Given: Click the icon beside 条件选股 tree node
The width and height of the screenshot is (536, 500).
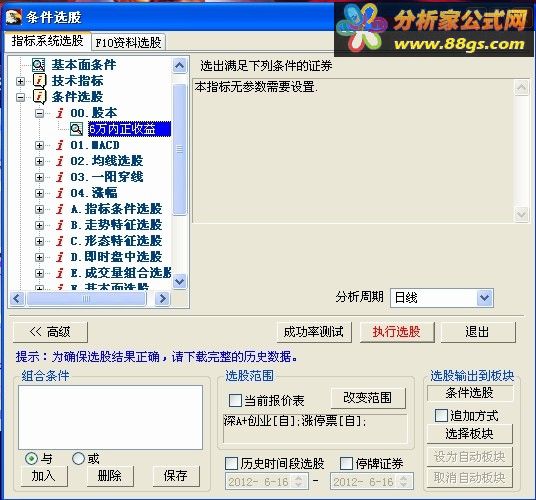Looking at the screenshot, I should click(x=39, y=97).
